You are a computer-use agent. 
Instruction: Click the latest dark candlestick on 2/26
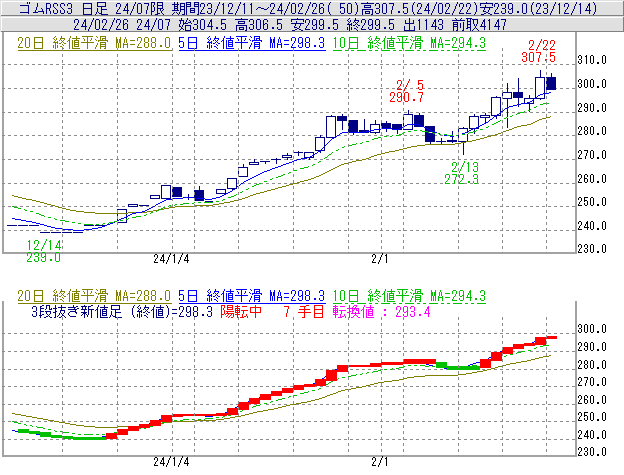(551, 83)
